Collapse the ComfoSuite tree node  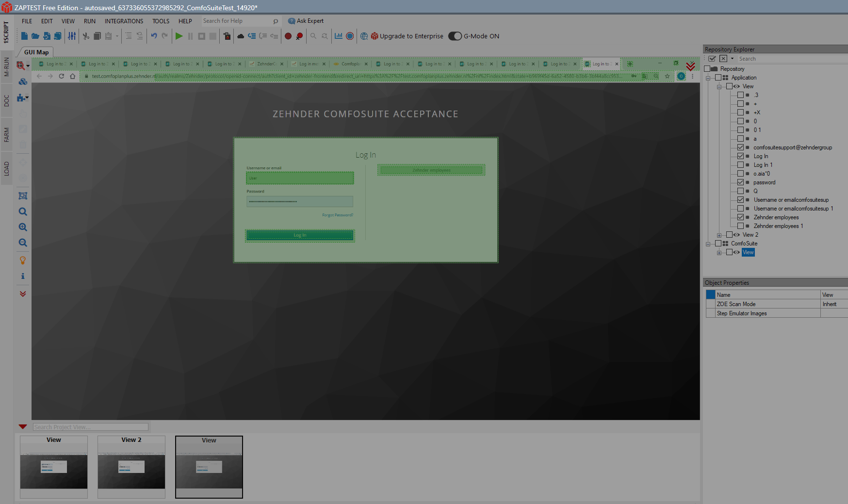click(708, 244)
